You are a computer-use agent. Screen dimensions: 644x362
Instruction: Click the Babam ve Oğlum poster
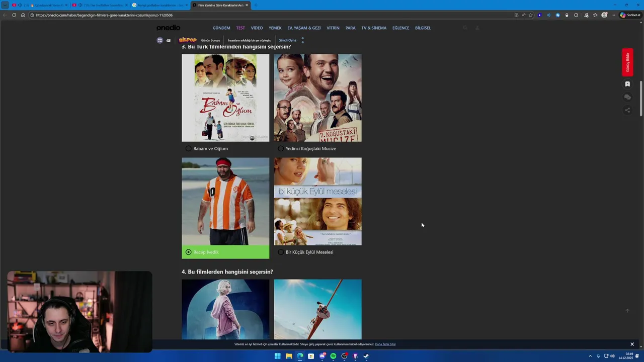225,98
